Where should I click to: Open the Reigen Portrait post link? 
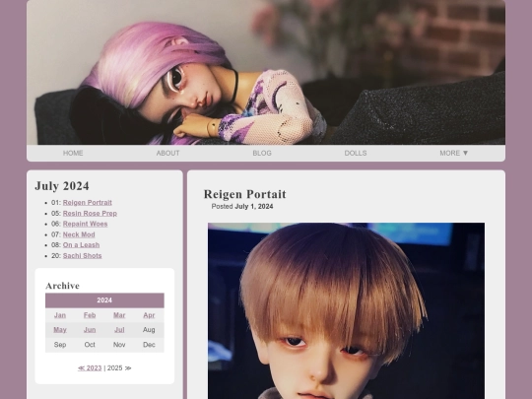click(88, 203)
